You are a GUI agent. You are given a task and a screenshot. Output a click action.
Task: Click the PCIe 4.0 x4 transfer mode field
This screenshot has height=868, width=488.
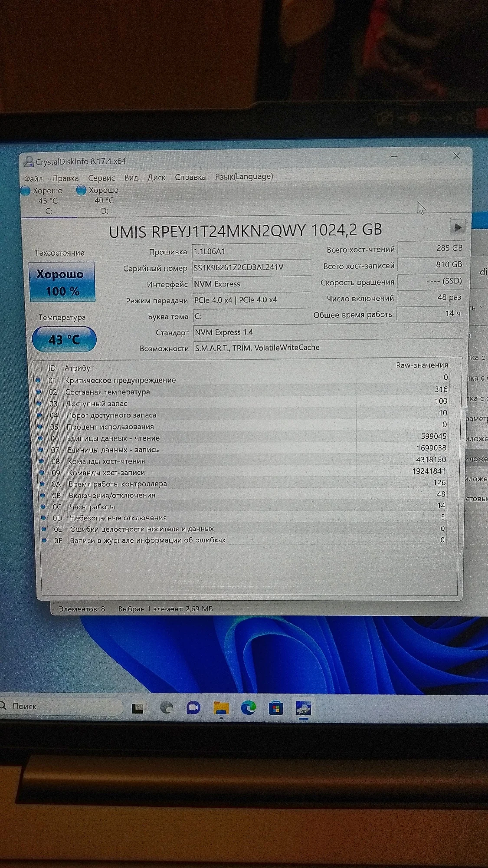tap(252, 300)
